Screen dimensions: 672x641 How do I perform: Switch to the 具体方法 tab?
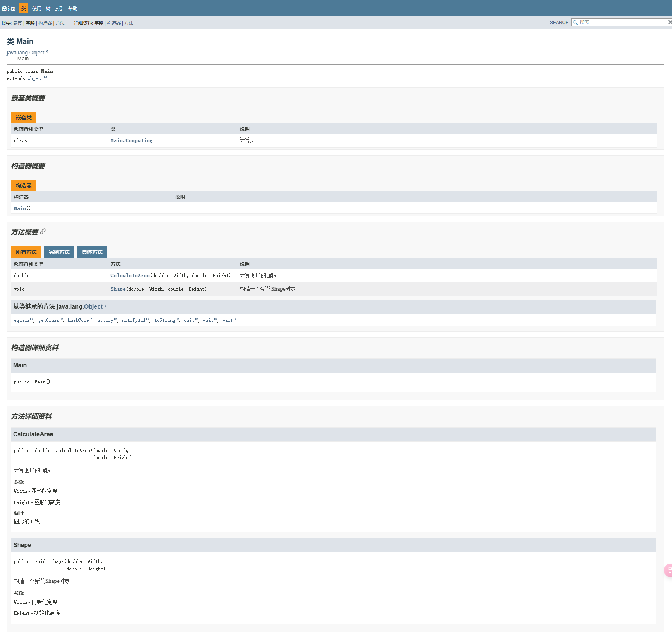(92, 252)
